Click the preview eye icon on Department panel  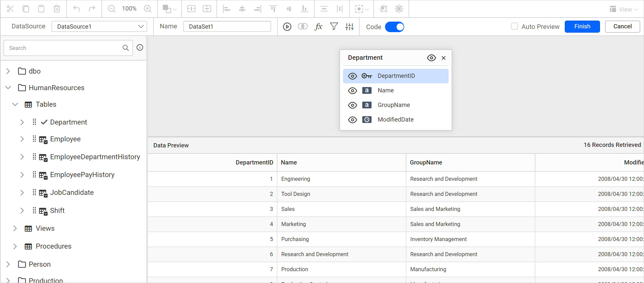(x=431, y=58)
